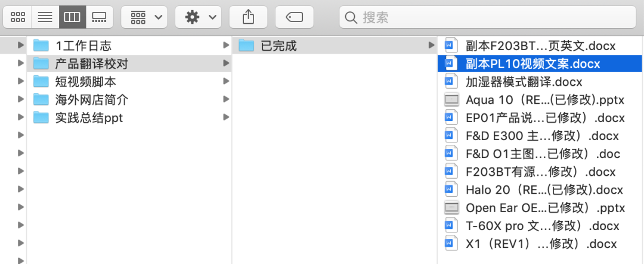
Task: Select file F203BT有源…修改）.docx
Action: (541, 172)
